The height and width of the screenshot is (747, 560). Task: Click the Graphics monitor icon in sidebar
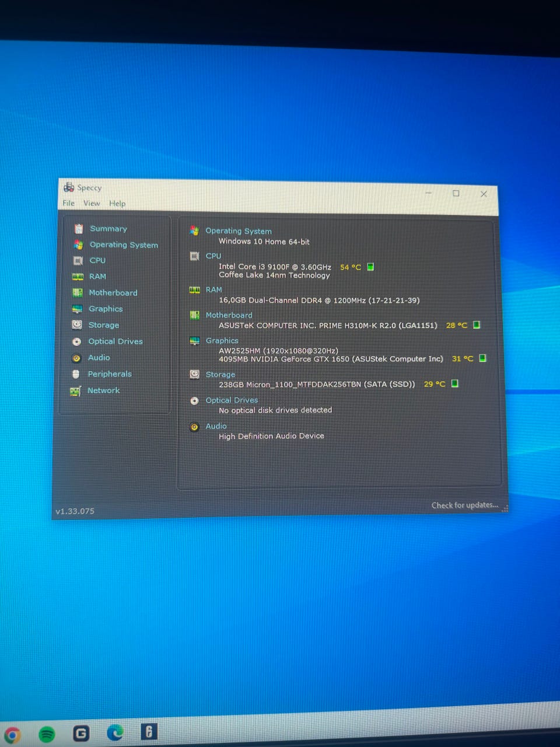coord(77,309)
